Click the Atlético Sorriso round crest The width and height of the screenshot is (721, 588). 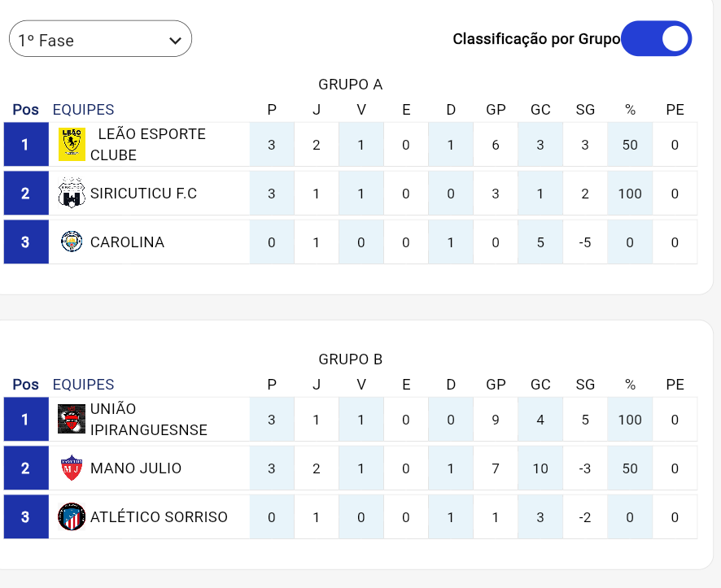[72, 516]
